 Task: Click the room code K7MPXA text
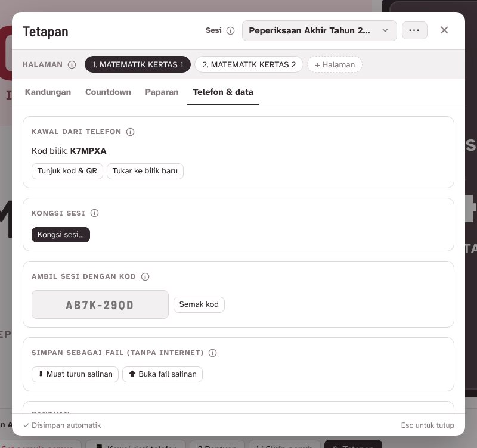click(x=88, y=151)
